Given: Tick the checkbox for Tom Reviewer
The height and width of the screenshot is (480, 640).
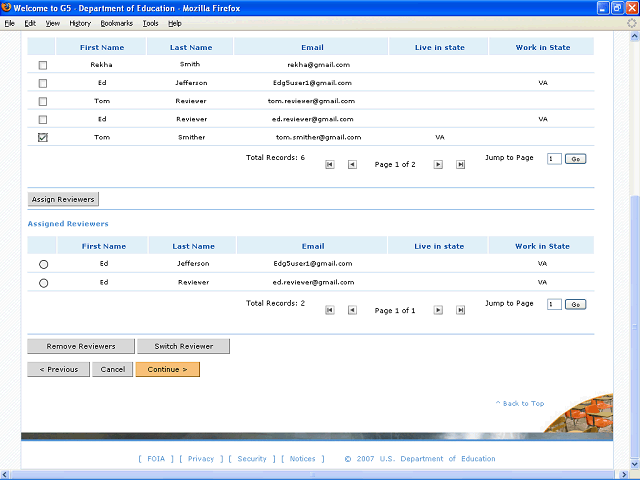Looking at the screenshot, I should coord(42,101).
